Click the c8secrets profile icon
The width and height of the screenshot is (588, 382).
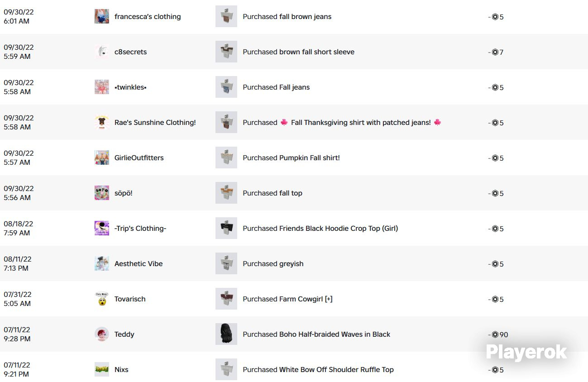pos(102,52)
